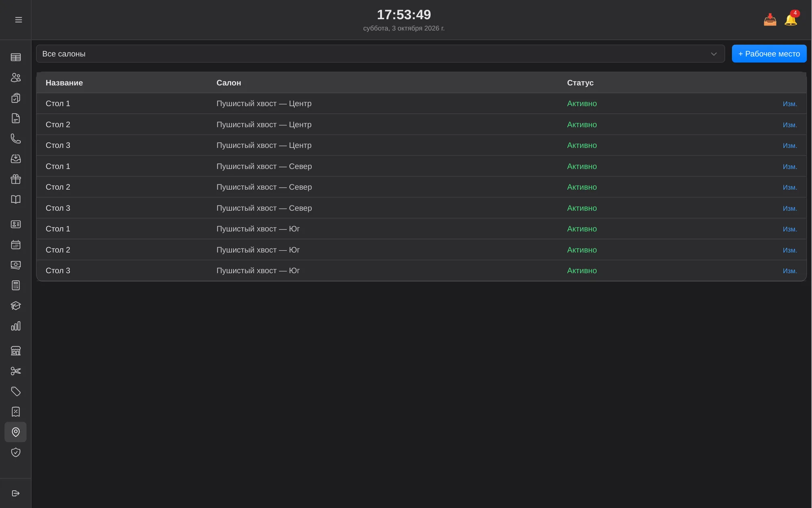The height and width of the screenshot is (508, 812).
Task: Select the Стол 2 Центр row
Action: tap(421, 124)
